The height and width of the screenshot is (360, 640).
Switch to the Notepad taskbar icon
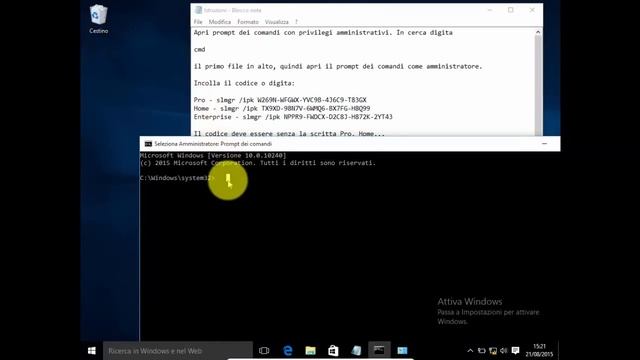pyautogui.click(x=356, y=351)
